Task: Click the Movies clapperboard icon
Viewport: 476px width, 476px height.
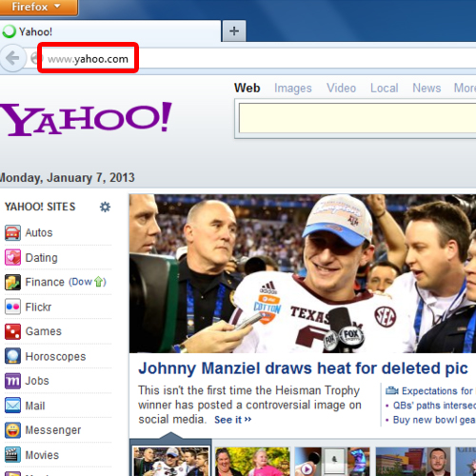Action: click(12, 455)
